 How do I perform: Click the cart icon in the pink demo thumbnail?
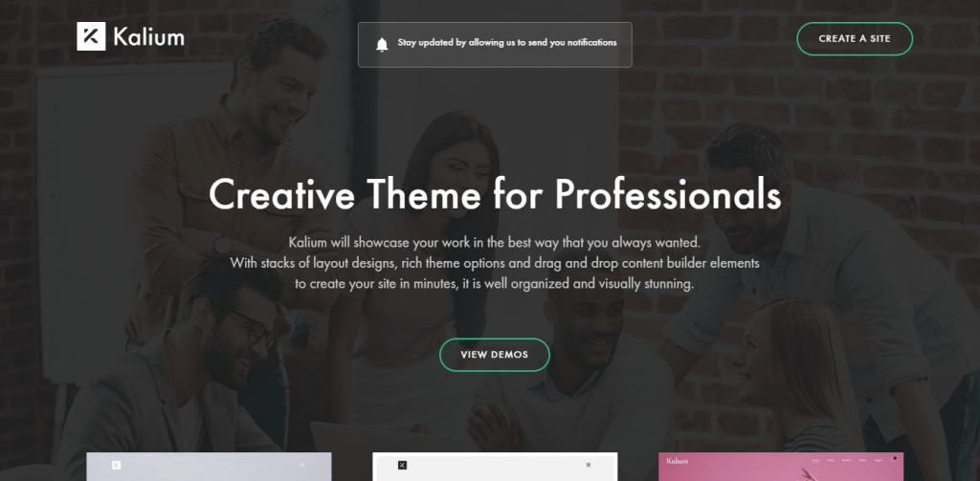pyautogui.click(x=894, y=459)
